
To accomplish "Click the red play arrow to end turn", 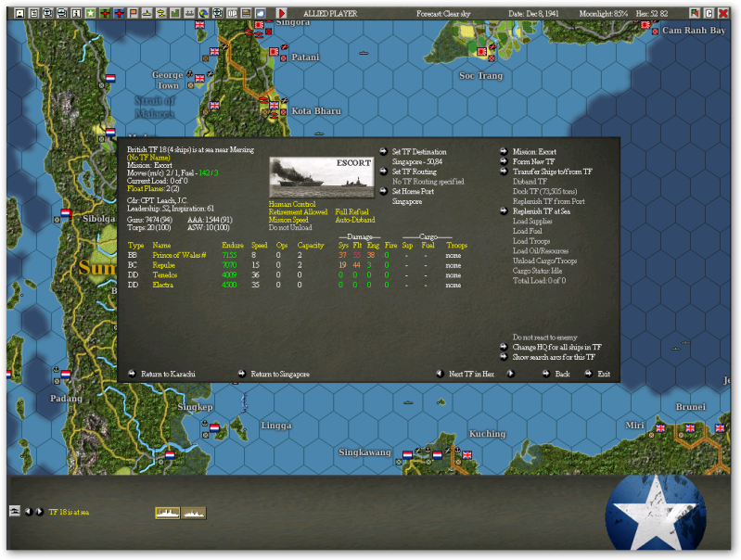I will [x=282, y=13].
